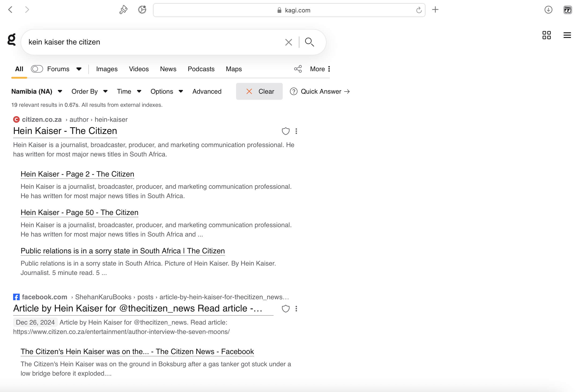Click the magnifying glass search icon

309,42
